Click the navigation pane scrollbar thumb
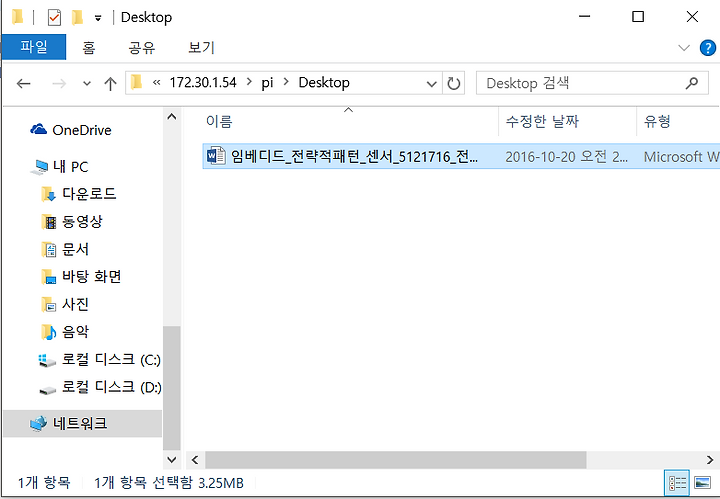This screenshot has width=720, height=499. (172, 388)
